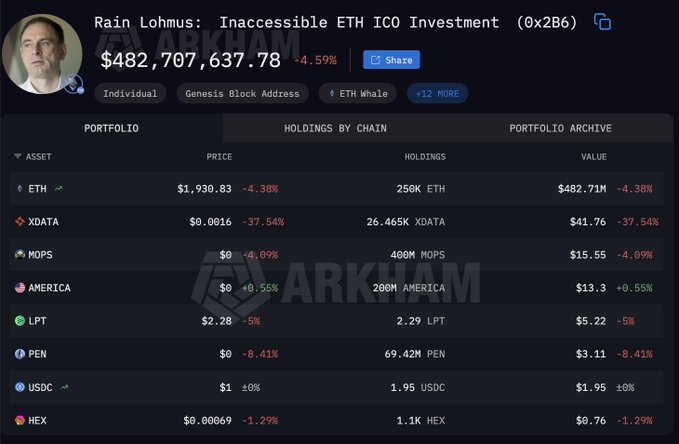Click the PEN token icon
This screenshot has height=444, width=679.
click(x=19, y=354)
